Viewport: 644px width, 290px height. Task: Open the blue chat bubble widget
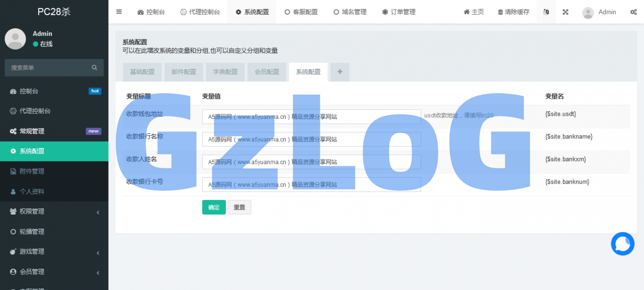(x=623, y=244)
